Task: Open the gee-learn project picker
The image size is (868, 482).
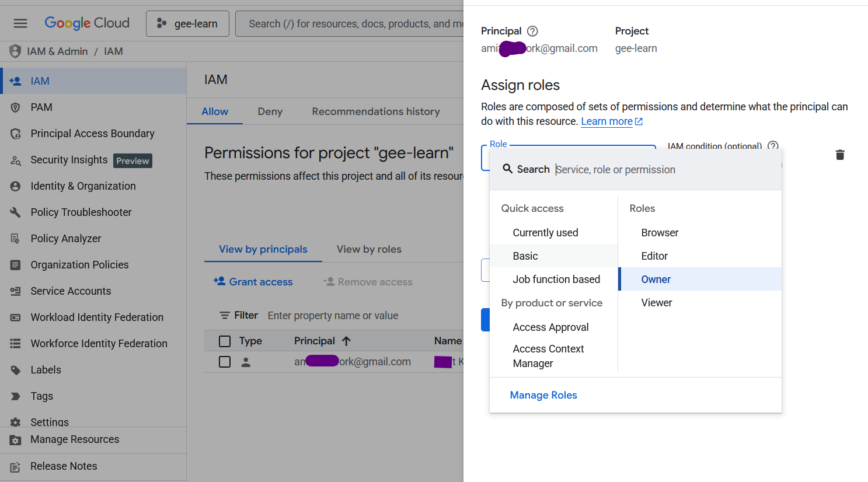Action: click(187, 23)
